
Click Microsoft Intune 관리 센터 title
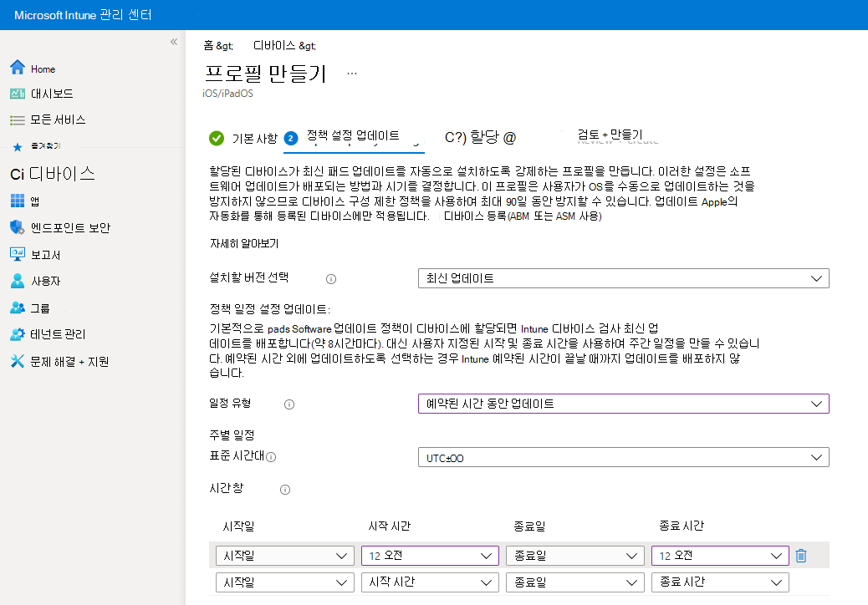coord(83,15)
